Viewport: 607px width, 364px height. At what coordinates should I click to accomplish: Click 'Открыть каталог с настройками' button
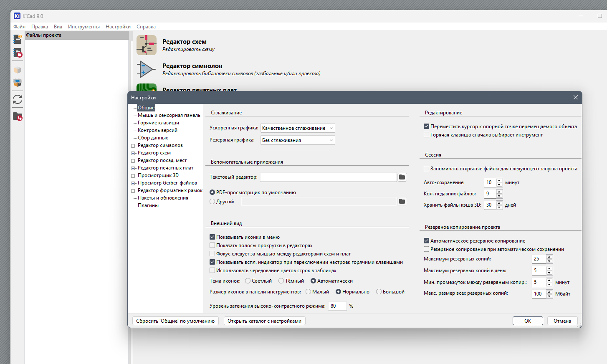click(x=265, y=321)
